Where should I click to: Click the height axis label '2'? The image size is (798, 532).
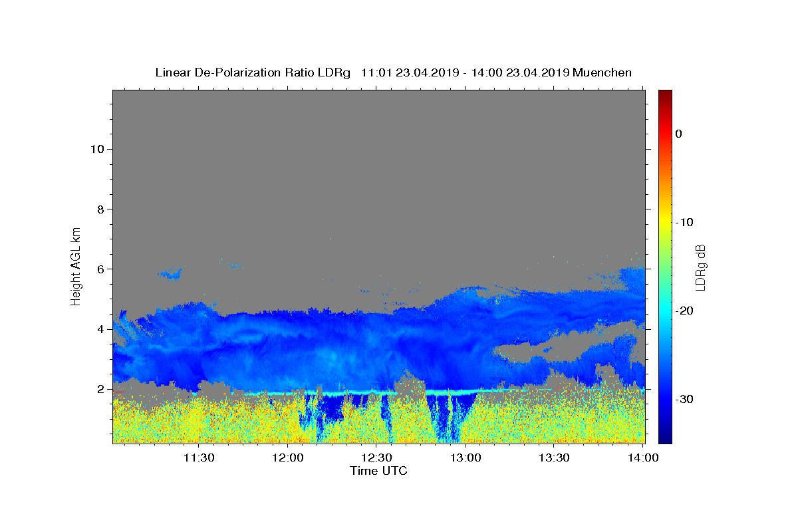tap(101, 389)
